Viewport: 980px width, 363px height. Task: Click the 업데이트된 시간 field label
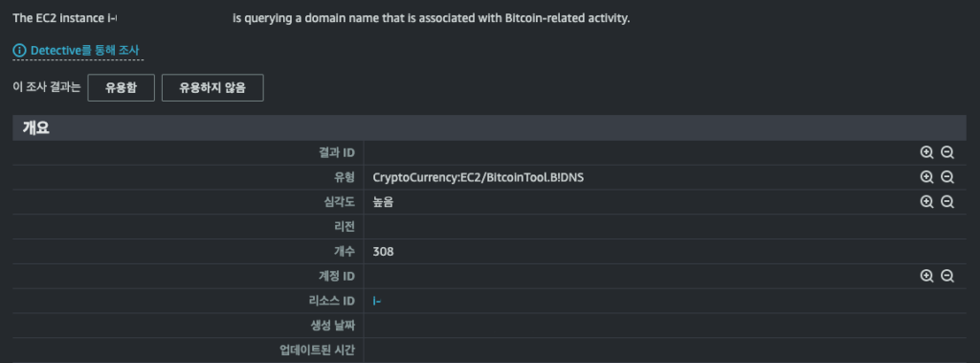(318, 350)
